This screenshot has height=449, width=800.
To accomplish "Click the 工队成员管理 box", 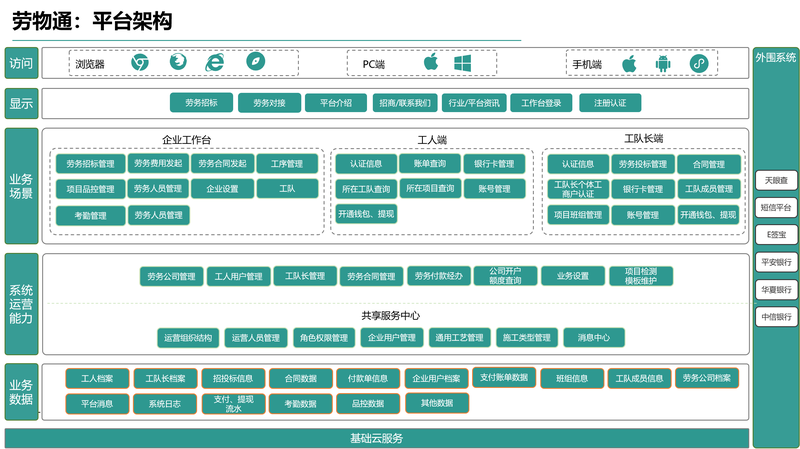I will coord(709,189).
